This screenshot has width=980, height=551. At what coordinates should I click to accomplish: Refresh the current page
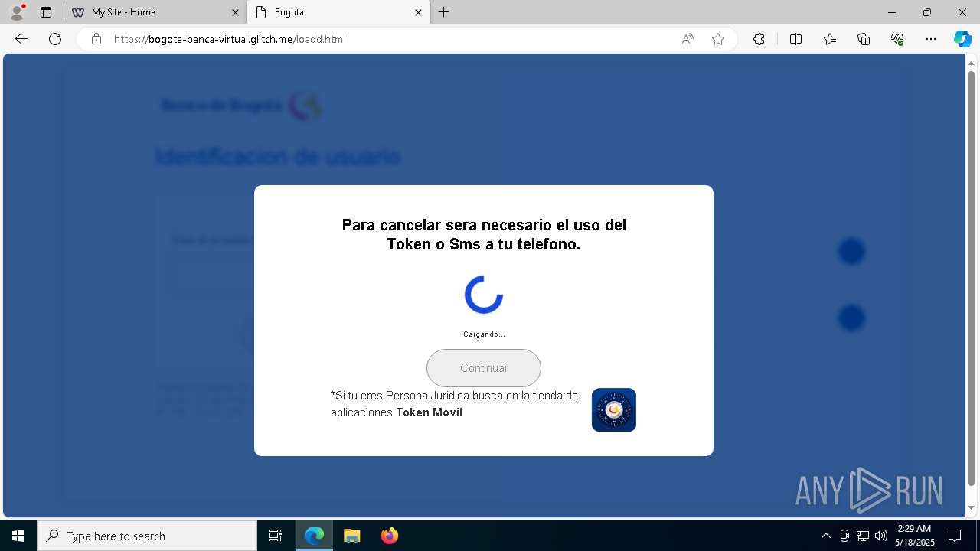point(55,39)
